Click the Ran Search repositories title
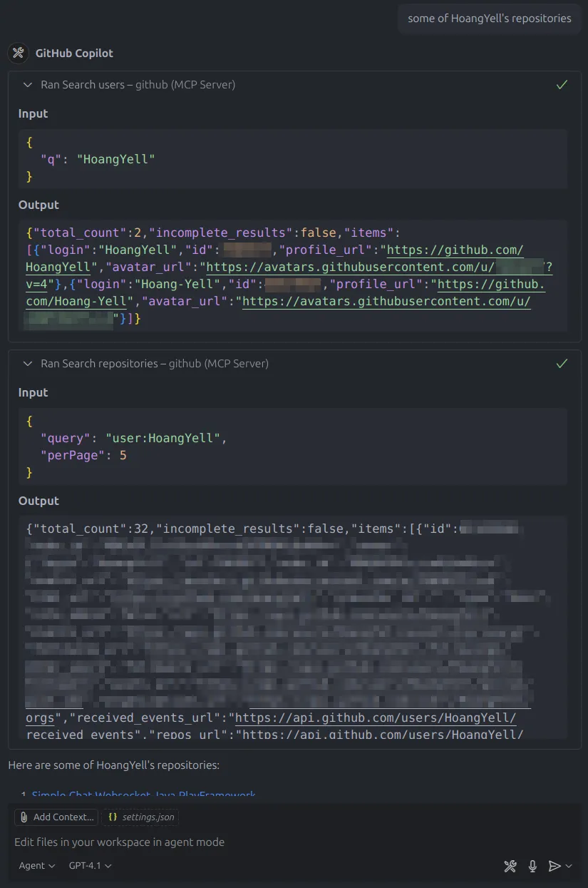The width and height of the screenshot is (588, 888). point(155,364)
